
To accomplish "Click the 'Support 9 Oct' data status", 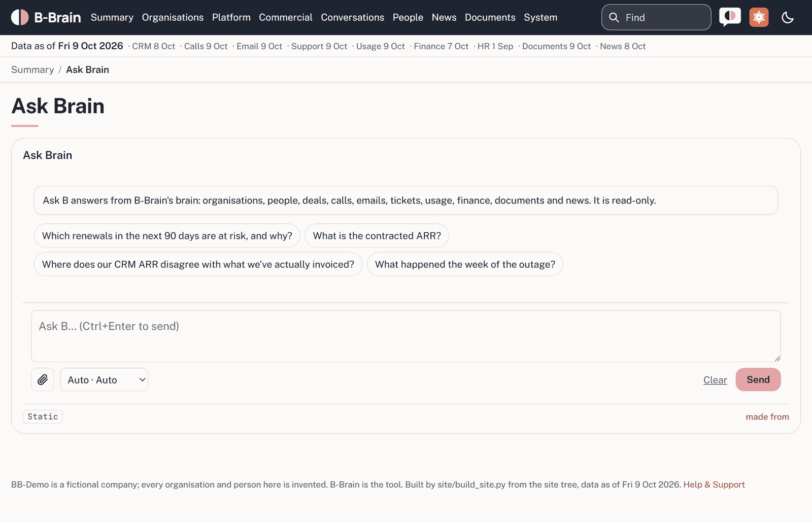I will pyautogui.click(x=319, y=46).
